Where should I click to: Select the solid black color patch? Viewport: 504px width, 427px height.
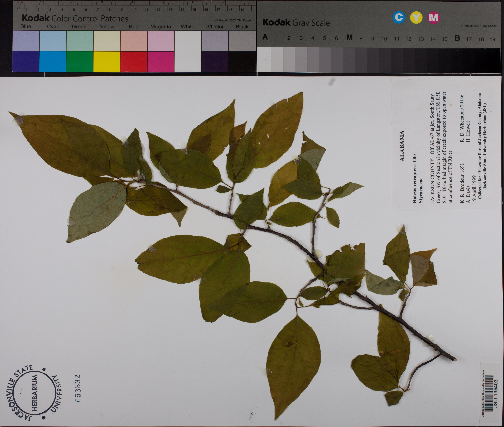(242, 61)
